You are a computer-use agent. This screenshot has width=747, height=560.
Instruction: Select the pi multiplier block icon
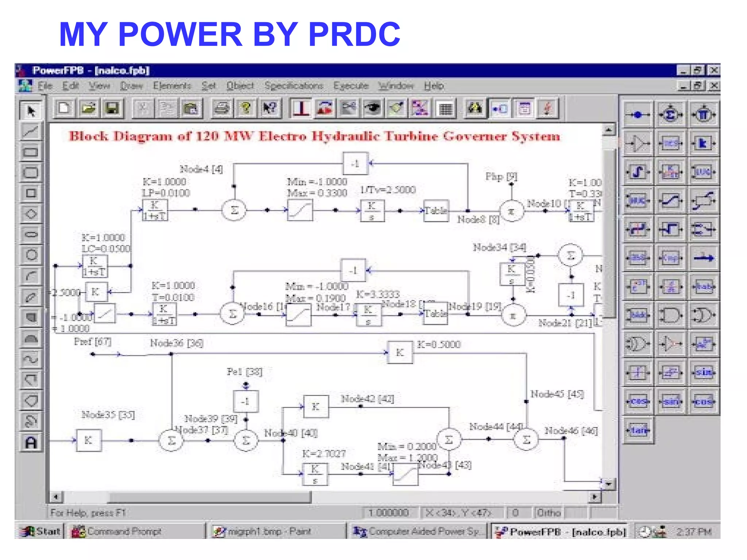pos(704,115)
